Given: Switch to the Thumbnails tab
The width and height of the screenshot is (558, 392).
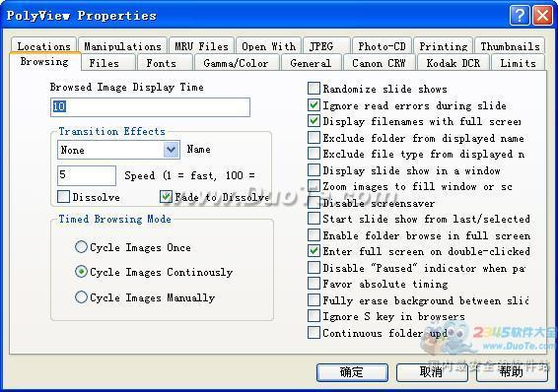Looking at the screenshot, I should click(x=510, y=46).
